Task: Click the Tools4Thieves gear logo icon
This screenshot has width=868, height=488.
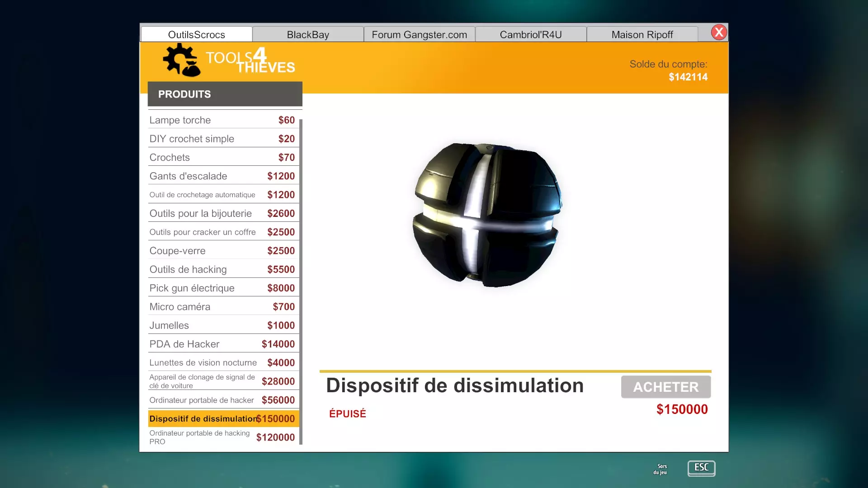Action: 182,60
